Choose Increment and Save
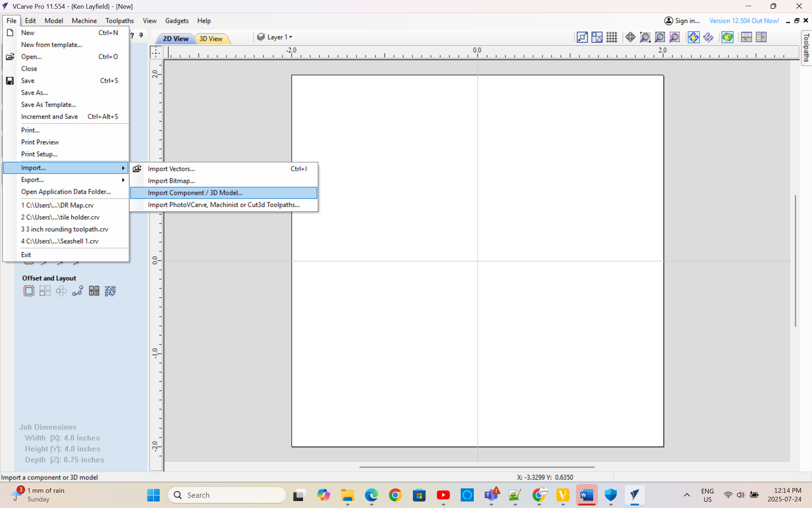The image size is (812, 508). tap(66, 116)
